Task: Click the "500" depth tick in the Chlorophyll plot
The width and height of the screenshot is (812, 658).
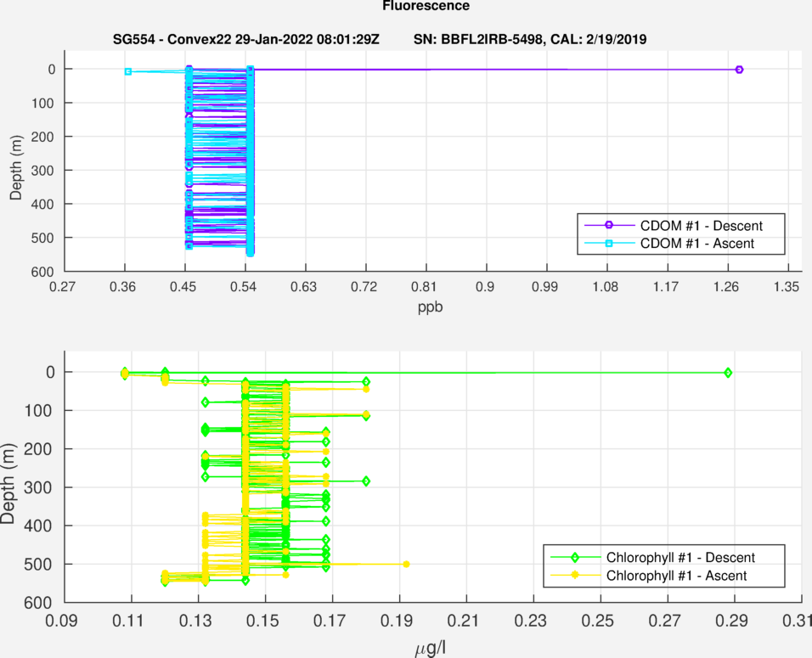Action: click(38, 565)
